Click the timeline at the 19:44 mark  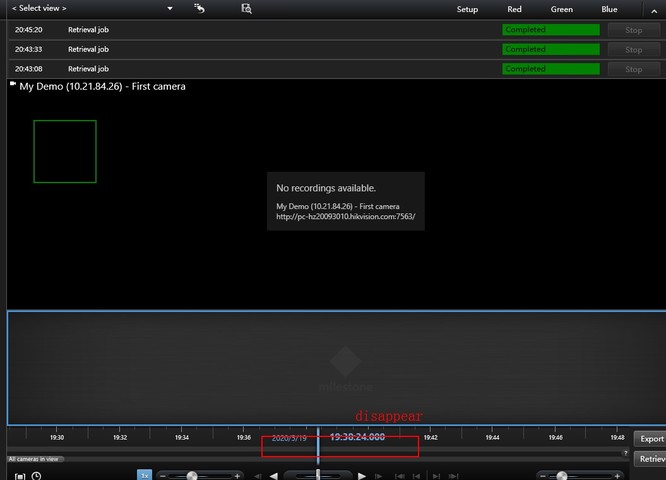click(x=492, y=438)
